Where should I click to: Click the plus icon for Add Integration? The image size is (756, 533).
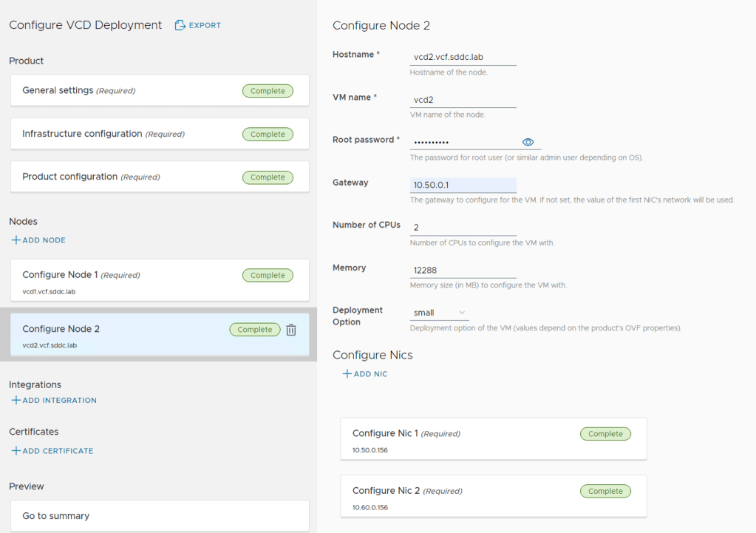tap(16, 401)
